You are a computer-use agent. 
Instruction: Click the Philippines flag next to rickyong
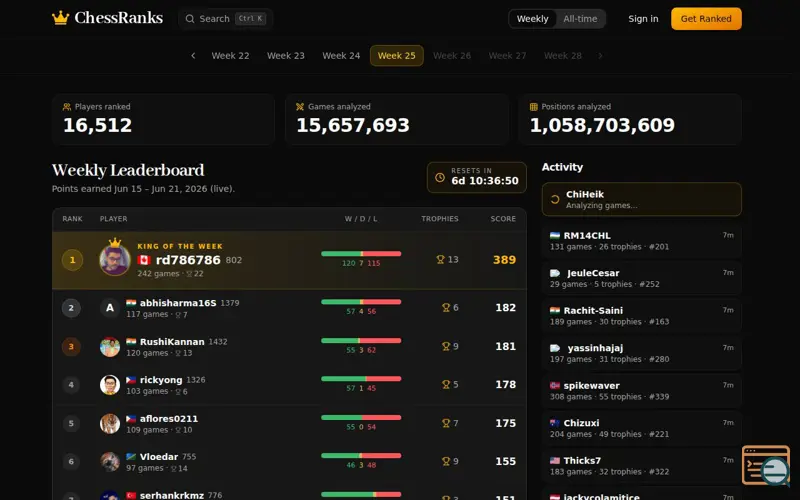(131, 380)
